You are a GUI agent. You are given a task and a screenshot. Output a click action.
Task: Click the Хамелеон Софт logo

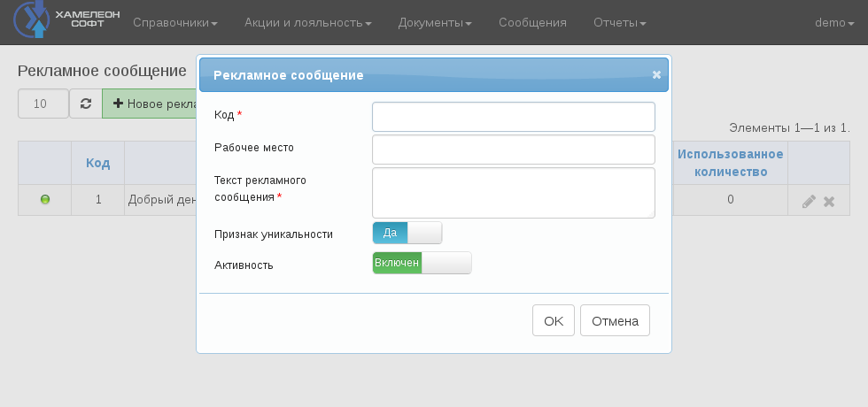tap(66, 19)
